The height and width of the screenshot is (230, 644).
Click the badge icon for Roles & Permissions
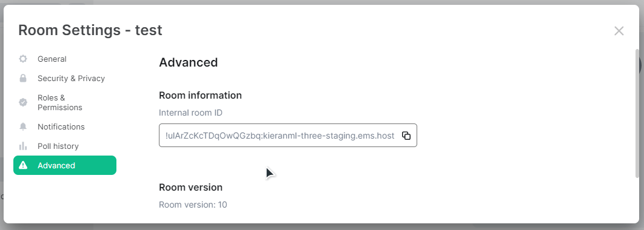click(23, 102)
